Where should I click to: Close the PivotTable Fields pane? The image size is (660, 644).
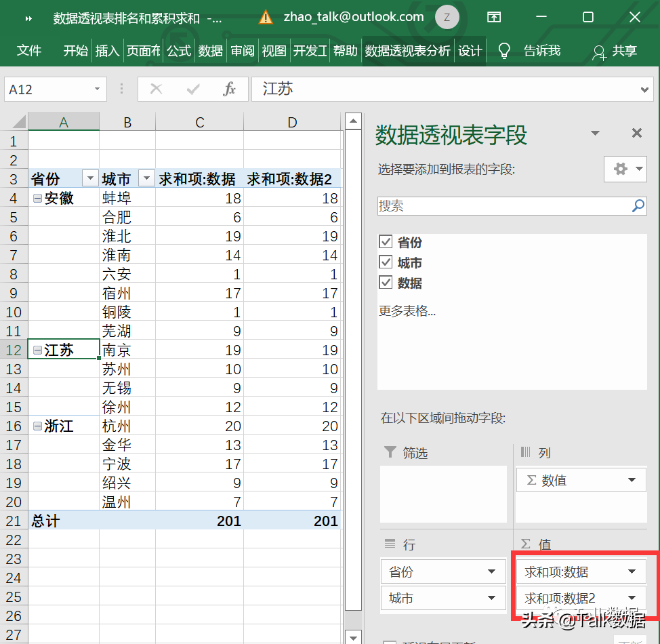point(637,133)
